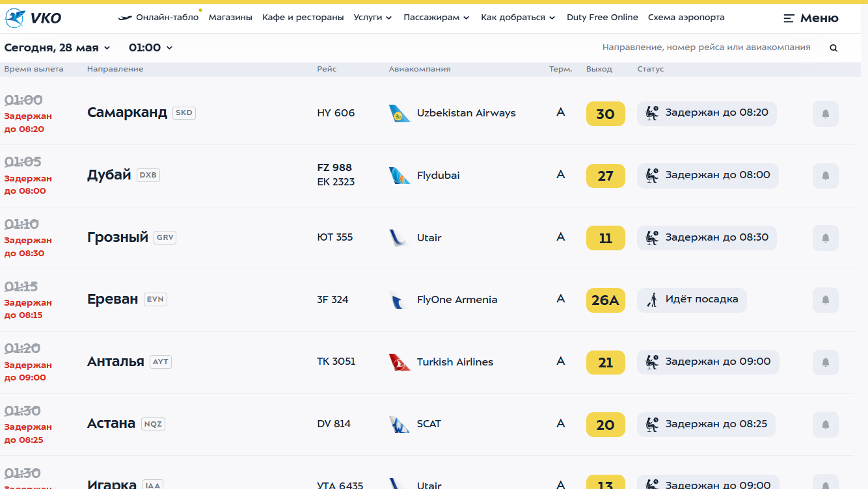Focus the flight search input field
The height and width of the screenshot is (489, 868).
point(706,47)
